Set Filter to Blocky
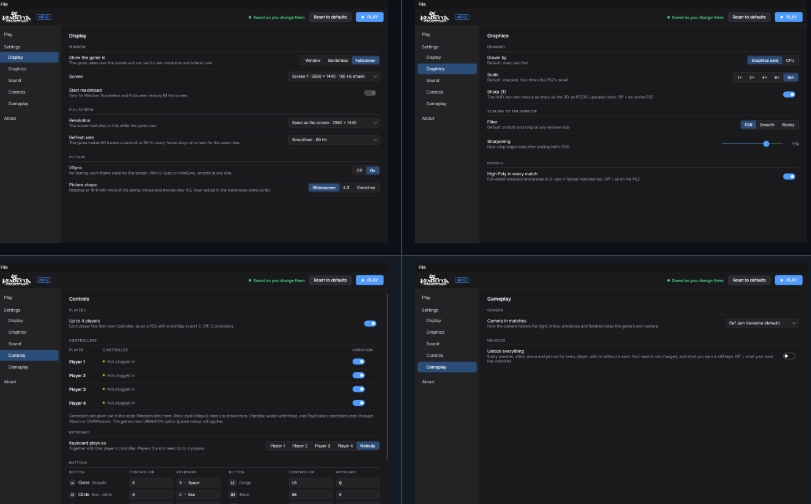The height and width of the screenshot is (504, 811). [788, 125]
